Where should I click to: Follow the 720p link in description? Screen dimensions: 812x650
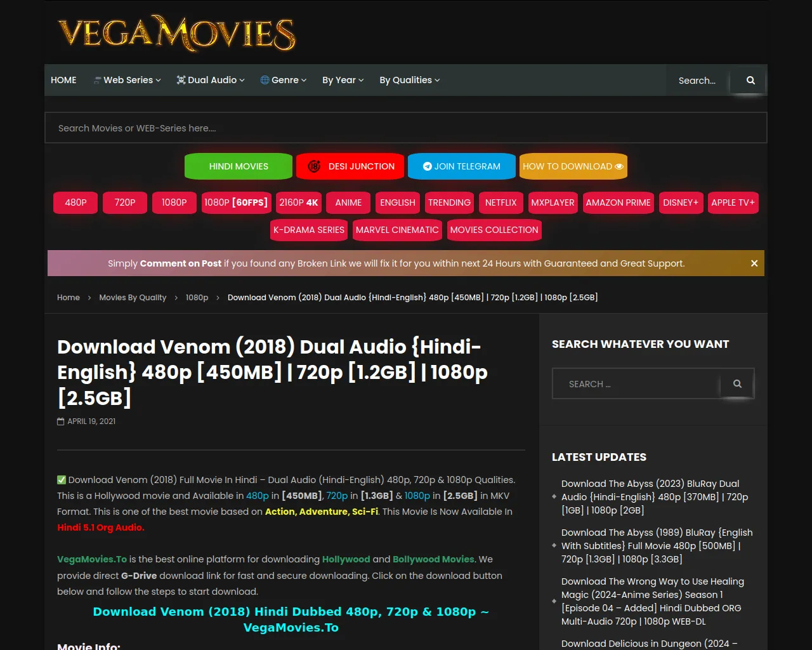(x=337, y=496)
